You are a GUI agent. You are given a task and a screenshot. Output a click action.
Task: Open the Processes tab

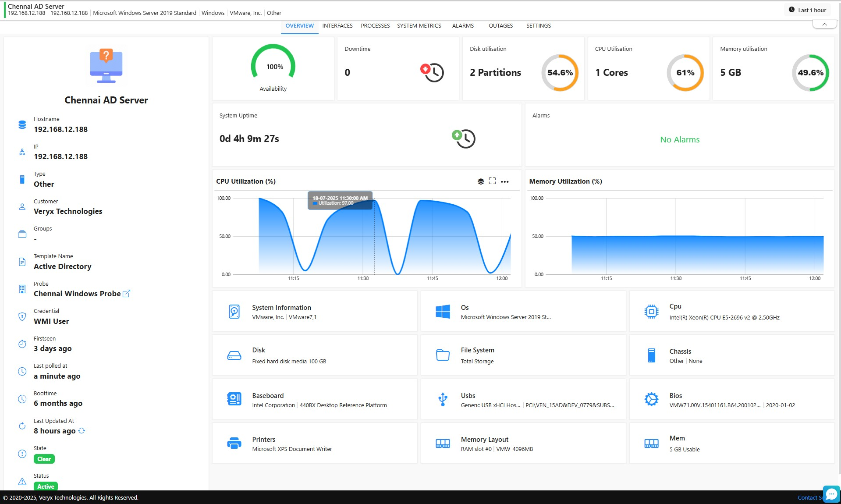(375, 26)
